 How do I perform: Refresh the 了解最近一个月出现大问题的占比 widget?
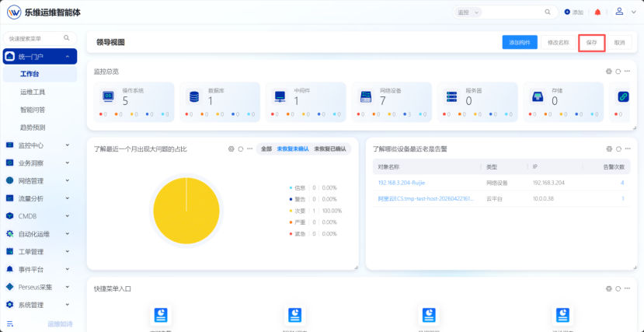[241, 149]
